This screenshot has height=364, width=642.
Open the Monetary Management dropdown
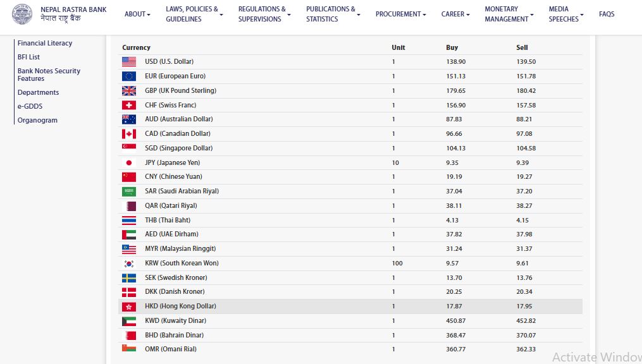pos(509,14)
